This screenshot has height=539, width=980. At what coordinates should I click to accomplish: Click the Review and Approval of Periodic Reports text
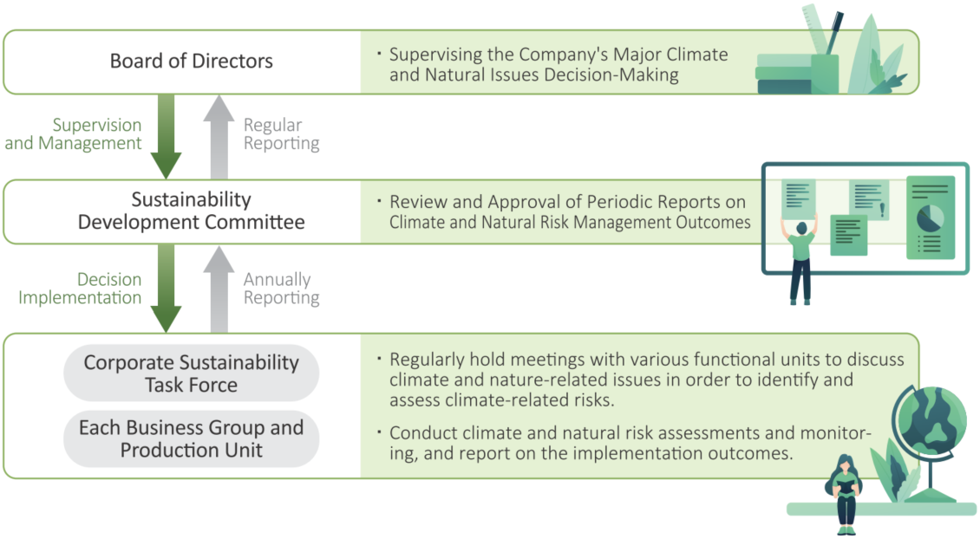(x=570, y=211)
